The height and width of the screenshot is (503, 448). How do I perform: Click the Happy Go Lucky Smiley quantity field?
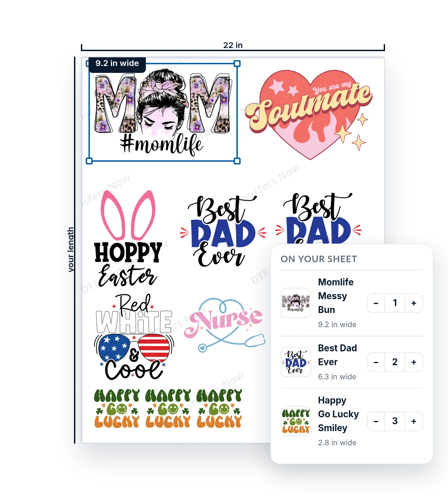pyautogui.click(x=395, y=421)
